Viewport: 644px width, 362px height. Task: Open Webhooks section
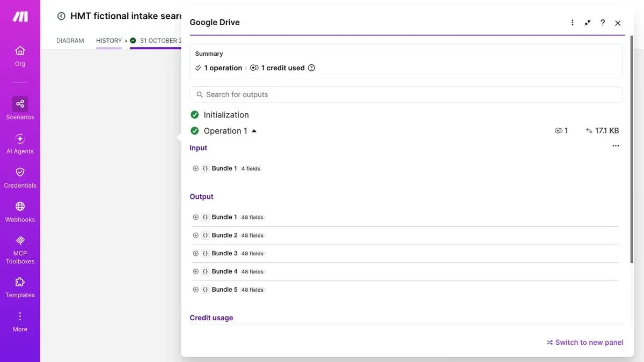click(x=20, y=212)
